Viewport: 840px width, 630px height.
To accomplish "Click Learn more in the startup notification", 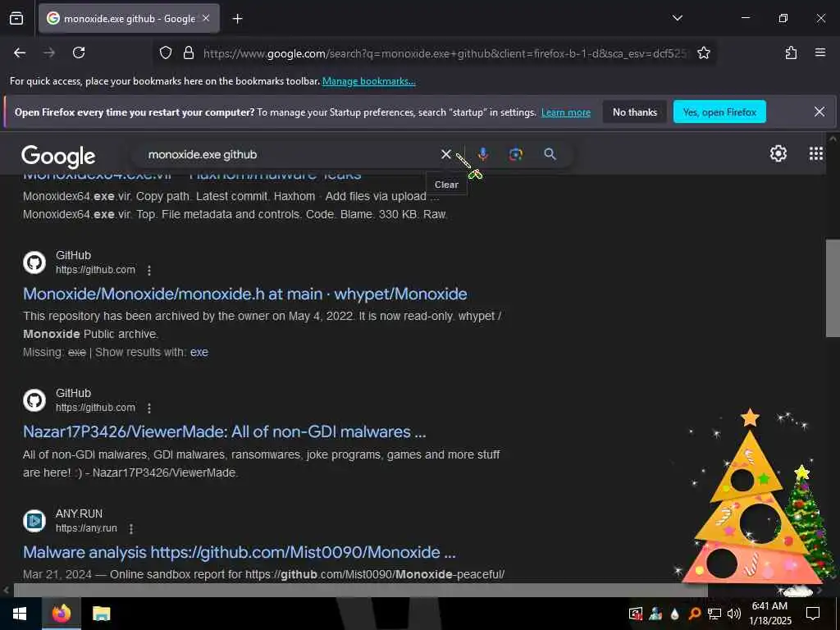I will [x=566, y=112].
